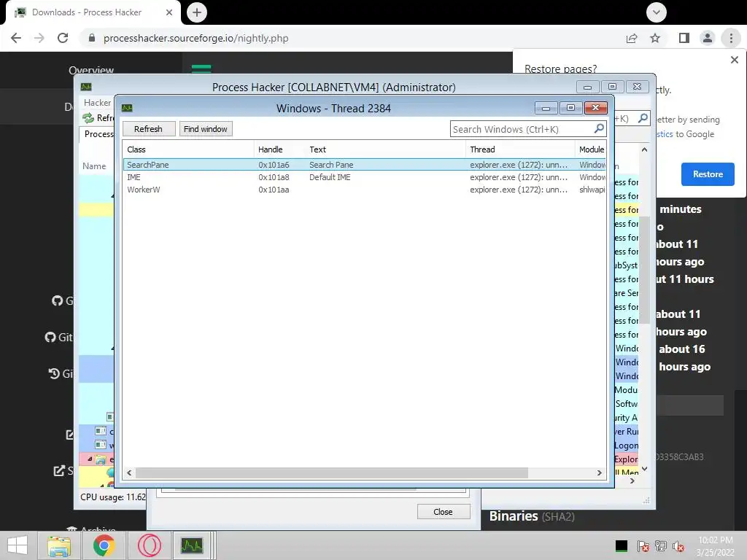Click the Overview link on the webpage
This screenshot has height=560, width=747.
tap(91, 70)
